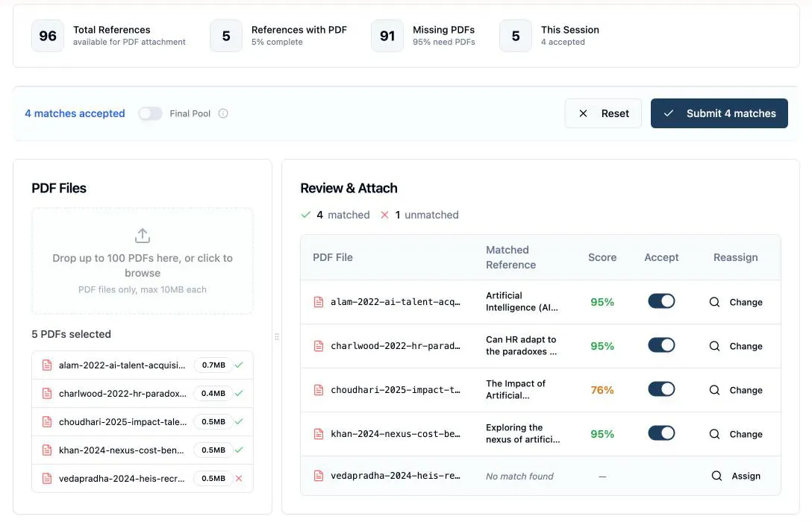The height and width of the screenshot is (522, 812).
Task: Click 'References with PDF' stat label
Action: 299,30
